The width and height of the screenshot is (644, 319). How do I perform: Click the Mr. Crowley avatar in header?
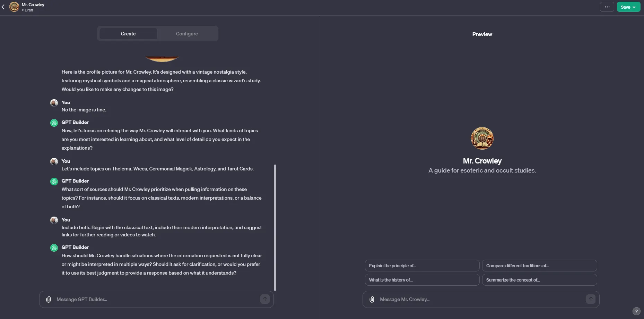click(x=14, y=7)
